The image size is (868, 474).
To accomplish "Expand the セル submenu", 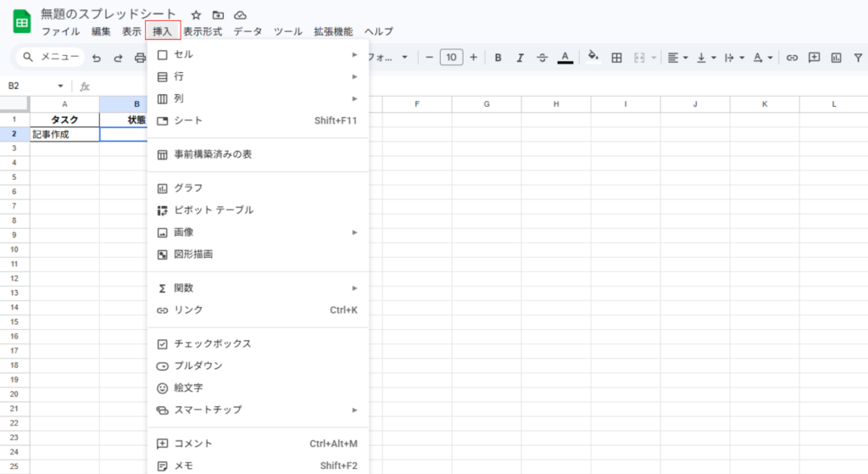I will tap(258, 54).
